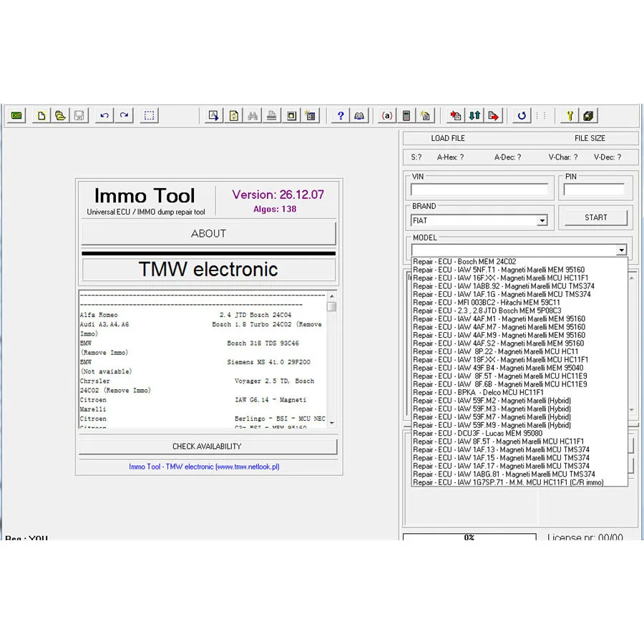
Task: Click the yellow refresh document icon
Action: (x=234, y=115)
